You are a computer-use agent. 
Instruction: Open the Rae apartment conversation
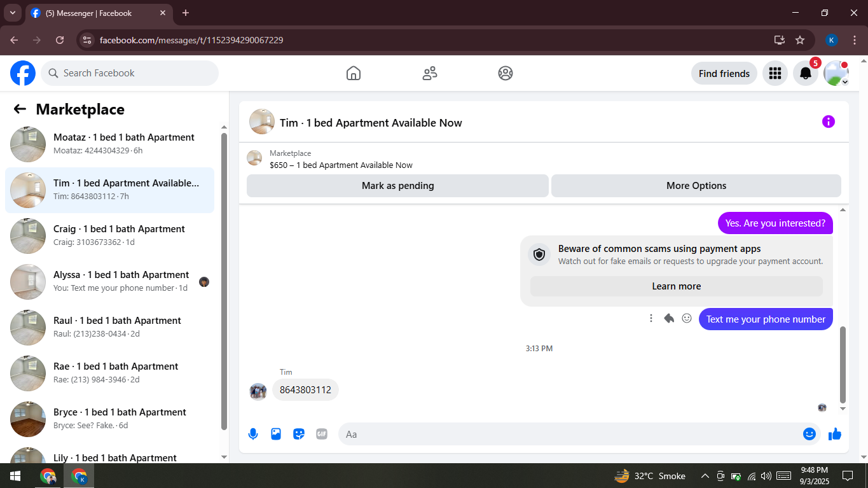pos(109,373)
